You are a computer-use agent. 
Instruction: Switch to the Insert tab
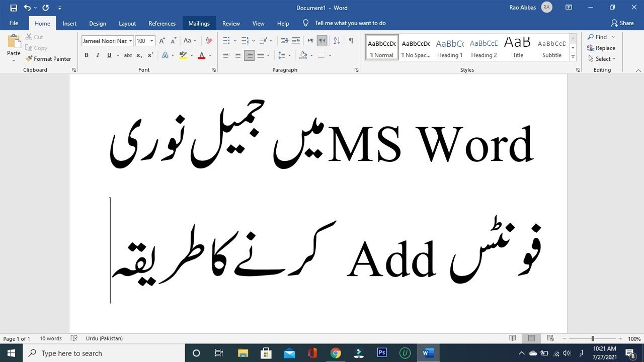coord(69,23)
